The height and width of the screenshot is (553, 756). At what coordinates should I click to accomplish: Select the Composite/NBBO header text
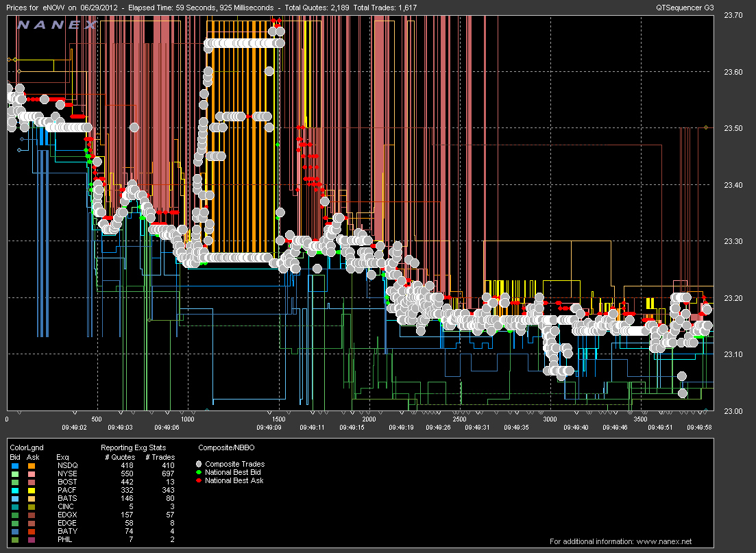point(226,448)
